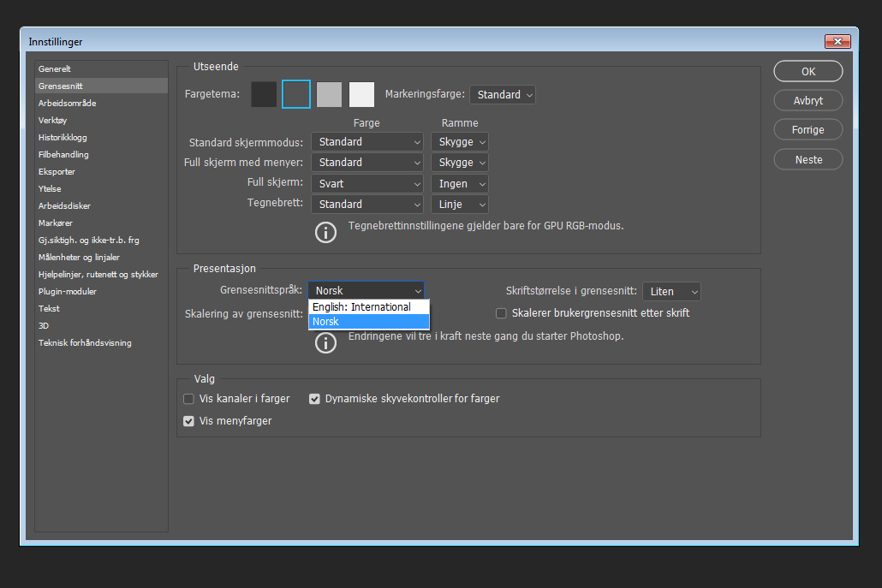
Task: Go to next section with Neste
Action: pos(808,160)
